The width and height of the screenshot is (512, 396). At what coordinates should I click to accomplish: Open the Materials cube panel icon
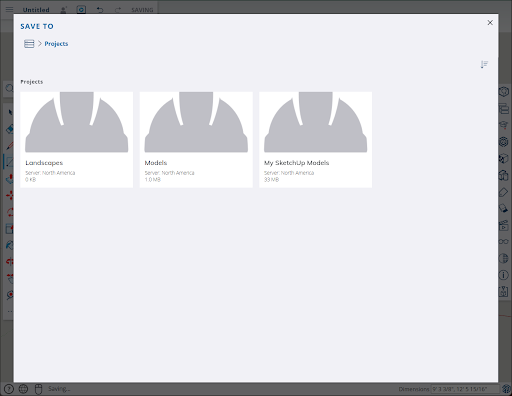(x=504, y=159)
